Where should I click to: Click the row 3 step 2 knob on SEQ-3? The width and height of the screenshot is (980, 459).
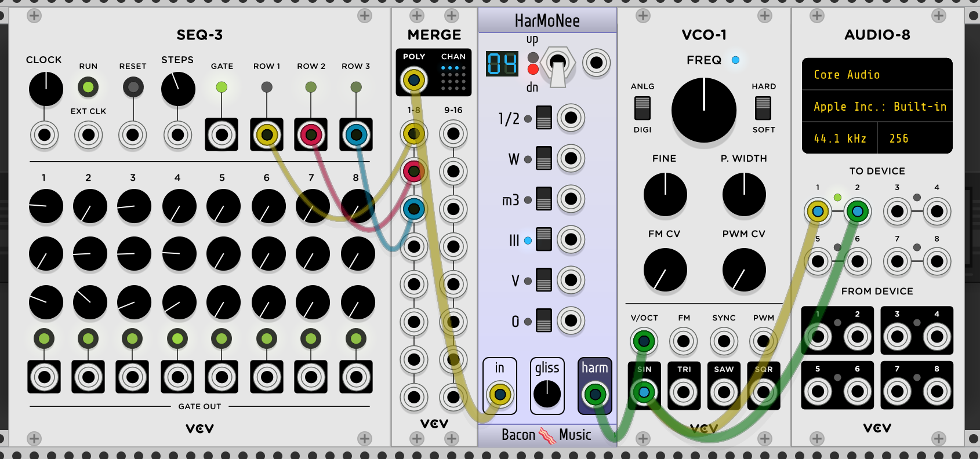(90, 302)
